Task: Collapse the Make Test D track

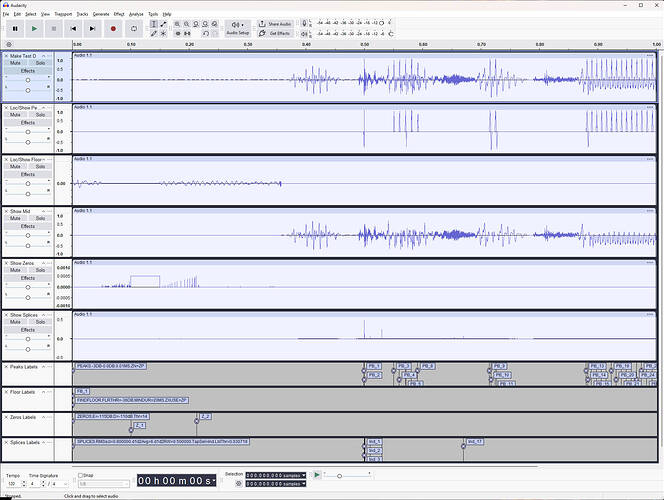Action: [43, 56]
